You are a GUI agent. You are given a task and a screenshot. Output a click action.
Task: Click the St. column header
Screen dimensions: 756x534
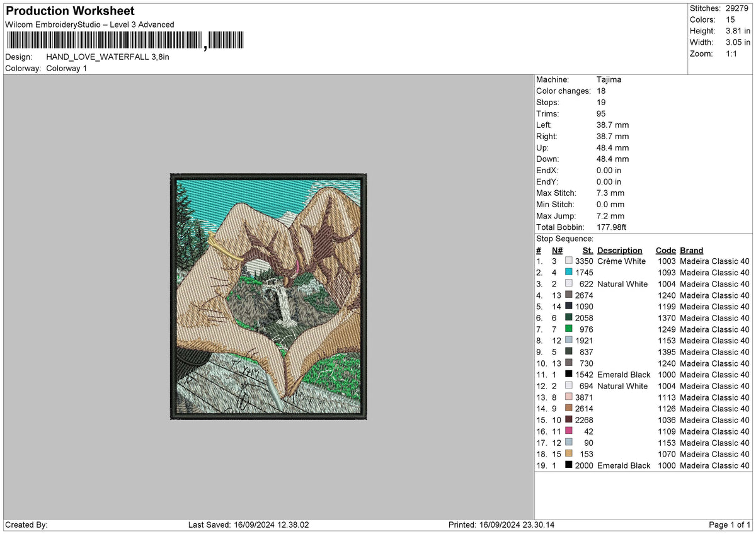click(x=588, y=251)
